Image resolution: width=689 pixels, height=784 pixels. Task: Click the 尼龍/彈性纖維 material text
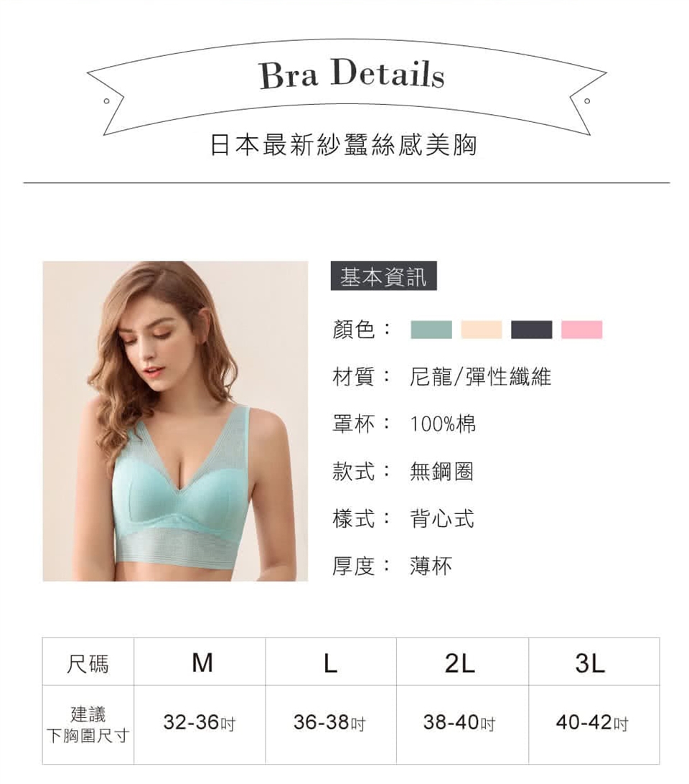tap(480, 376)
